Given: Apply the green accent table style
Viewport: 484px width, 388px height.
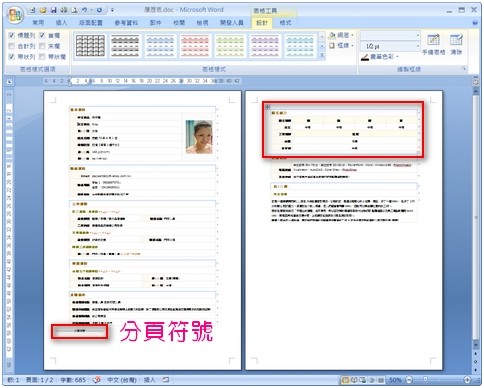Looking at the screenshot, I should [x=230, y=46].
